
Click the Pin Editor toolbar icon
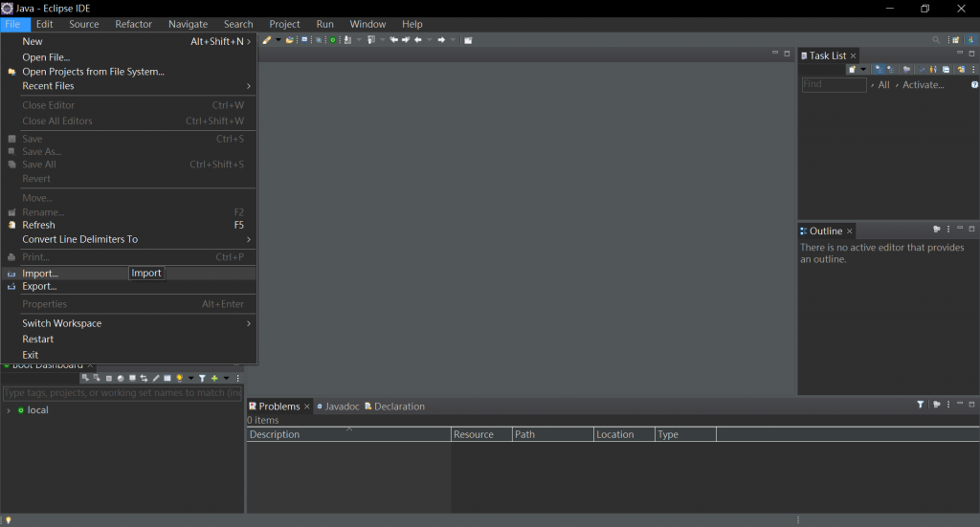coord(468,40)
